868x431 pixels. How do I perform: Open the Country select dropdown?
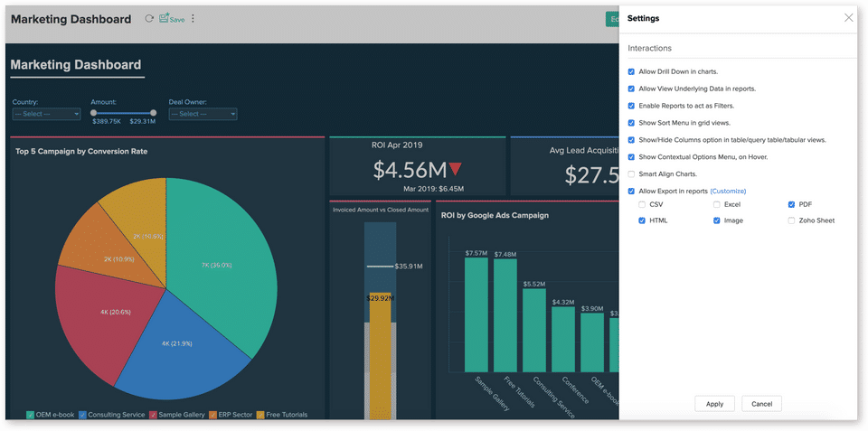click(x=46, y=115)
